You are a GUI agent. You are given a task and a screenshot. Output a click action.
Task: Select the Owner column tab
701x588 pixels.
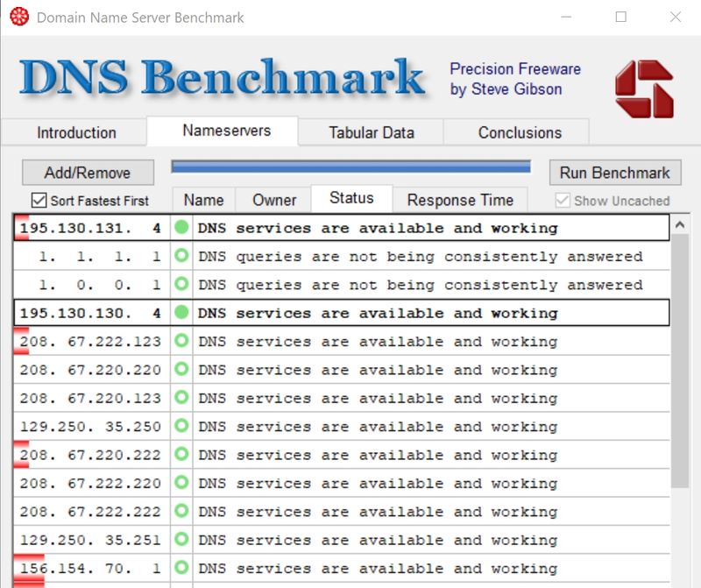pos(274,200)
